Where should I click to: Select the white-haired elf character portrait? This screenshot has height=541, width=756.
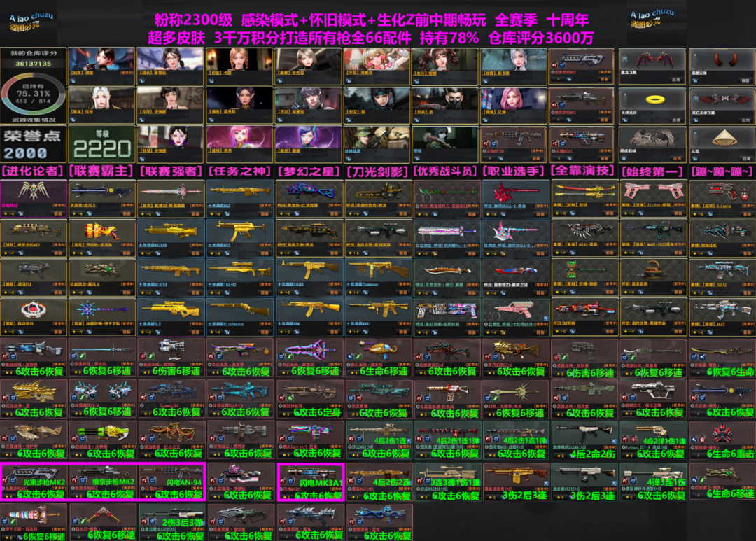[101, 106]
